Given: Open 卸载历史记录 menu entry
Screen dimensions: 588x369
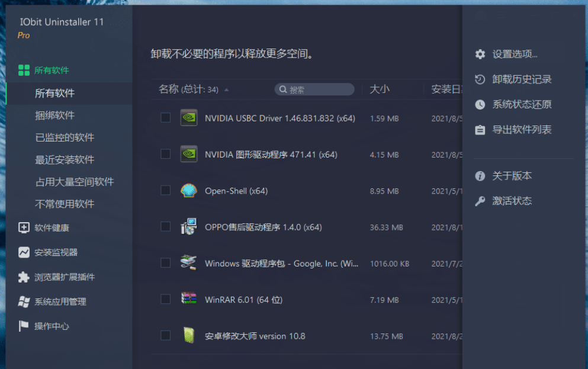Looking at the screenshot, I should (x=522, y=79).
